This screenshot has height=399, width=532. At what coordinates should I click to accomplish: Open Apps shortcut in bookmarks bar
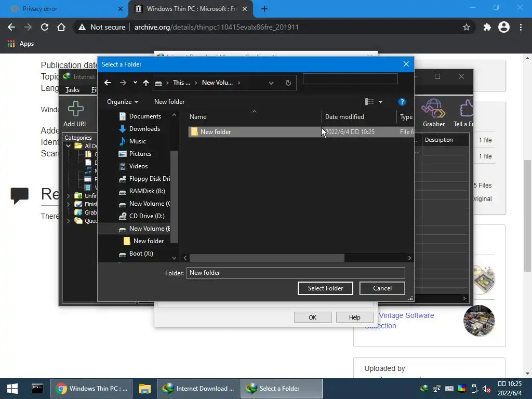21,44
